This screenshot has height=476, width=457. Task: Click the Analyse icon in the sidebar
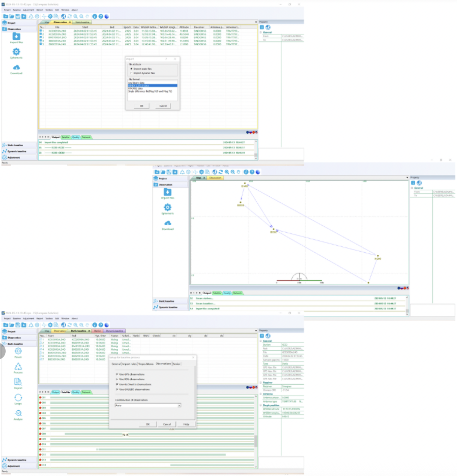click(x=18, y=413)
